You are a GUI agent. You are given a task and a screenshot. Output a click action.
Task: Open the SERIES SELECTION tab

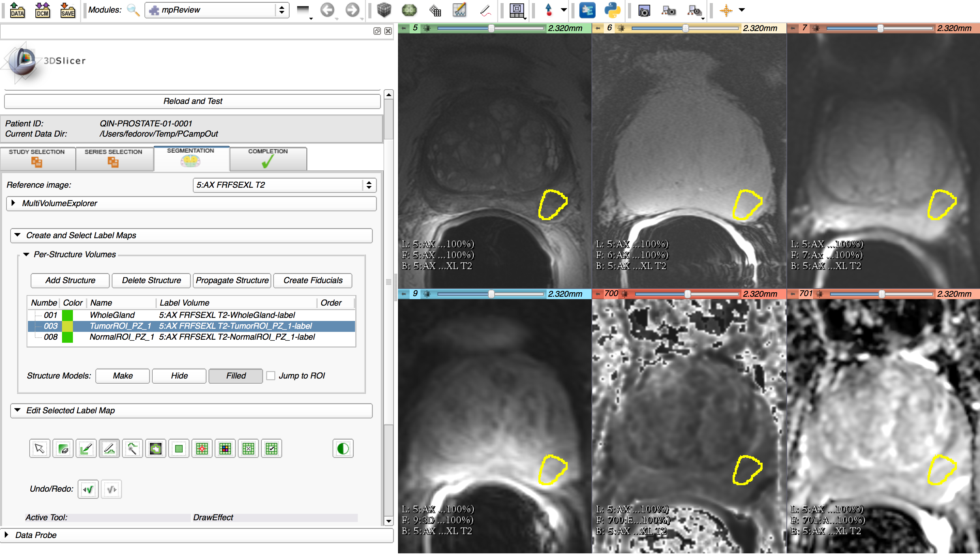point(113,158)
